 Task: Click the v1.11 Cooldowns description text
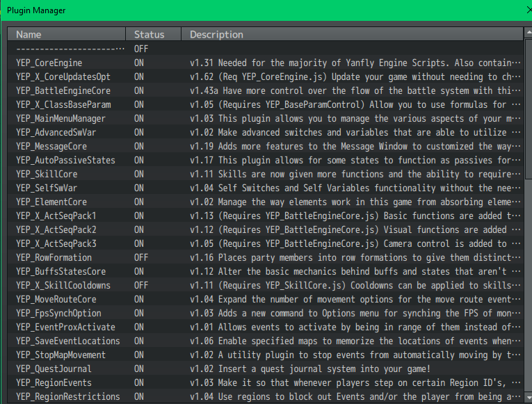pyautogui.click(x=355, y=285)
